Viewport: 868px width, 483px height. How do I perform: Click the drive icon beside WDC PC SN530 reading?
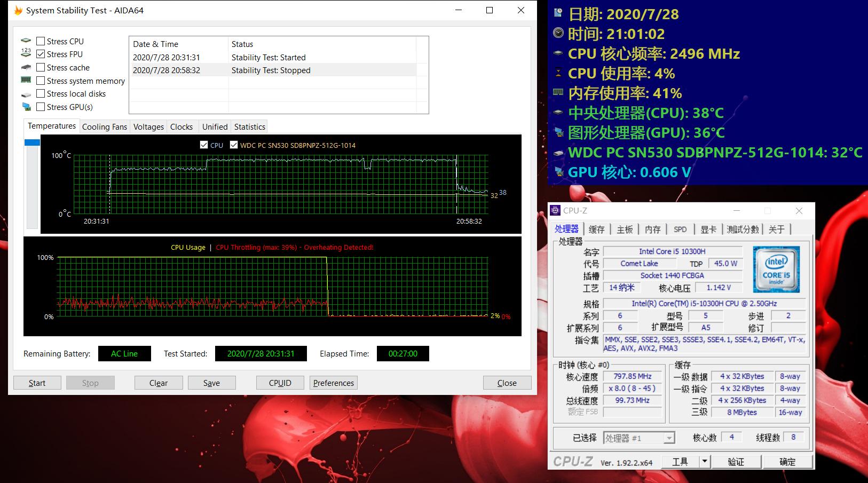click(558, 152)
